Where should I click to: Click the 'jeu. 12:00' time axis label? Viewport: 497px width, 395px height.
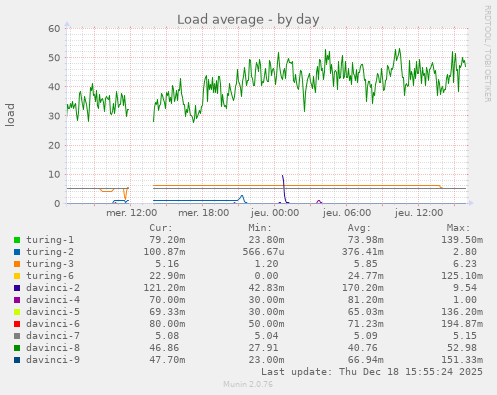coord(419,213)
